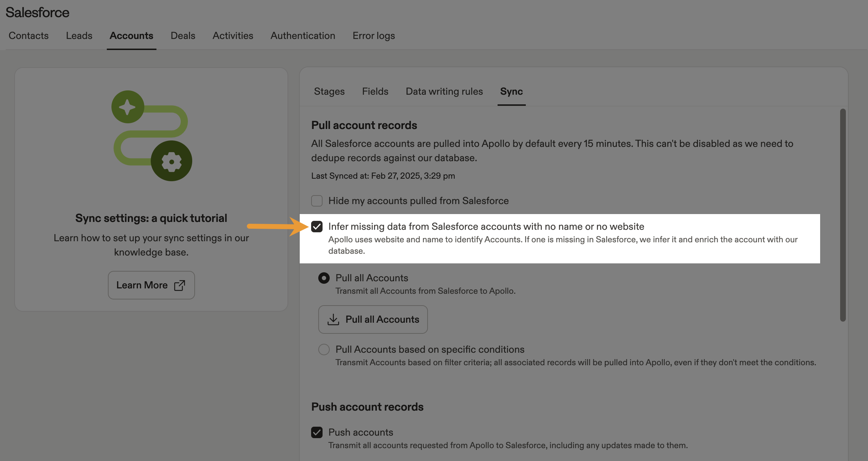
Task: Open the Data writing rules sub-tab
Action: click(444, 91)
